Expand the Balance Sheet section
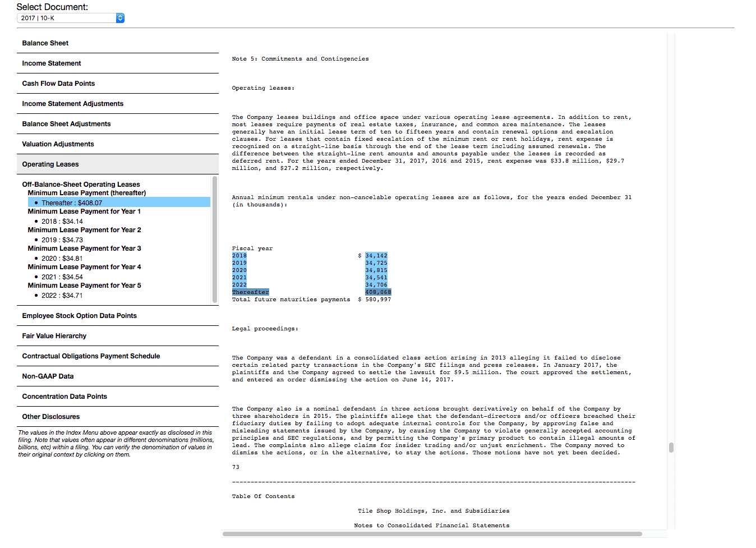Viewport: 756px width, 548px height. 118,43
